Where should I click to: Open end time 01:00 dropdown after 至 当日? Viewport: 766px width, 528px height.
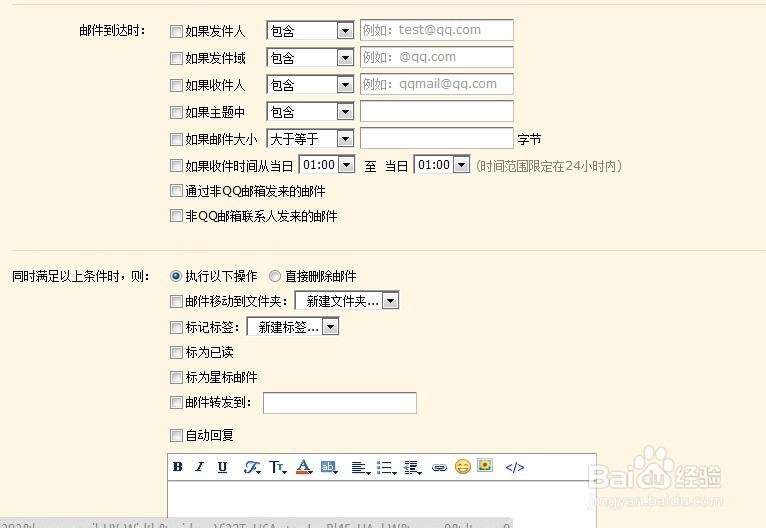tap(442, 165)
